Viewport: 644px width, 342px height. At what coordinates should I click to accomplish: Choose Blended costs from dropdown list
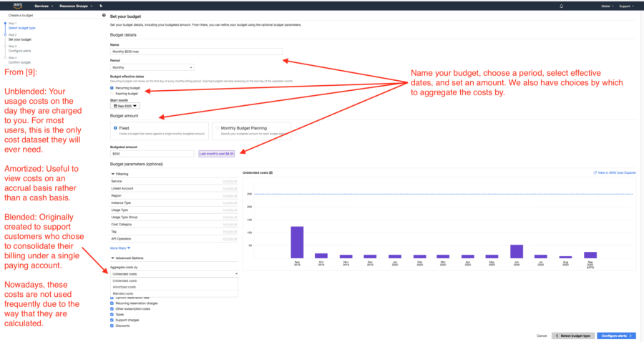pyautogui.click(x=174, y=293)
